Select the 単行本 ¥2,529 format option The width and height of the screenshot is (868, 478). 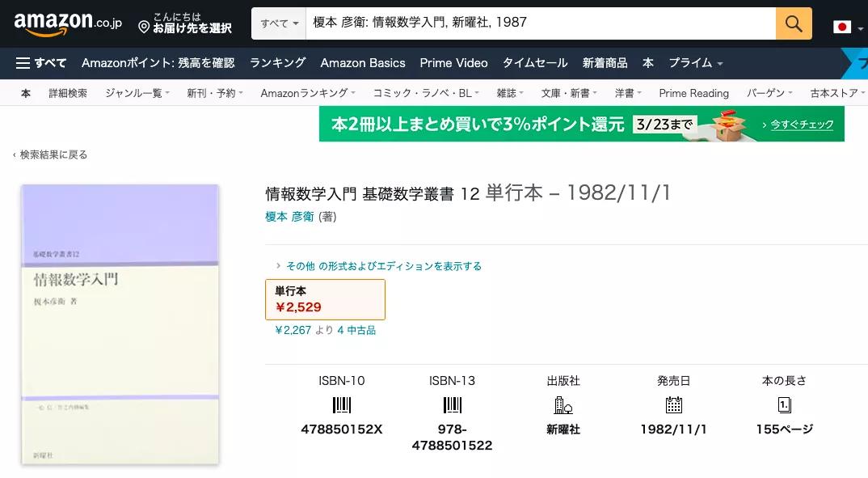click(325, 299)
